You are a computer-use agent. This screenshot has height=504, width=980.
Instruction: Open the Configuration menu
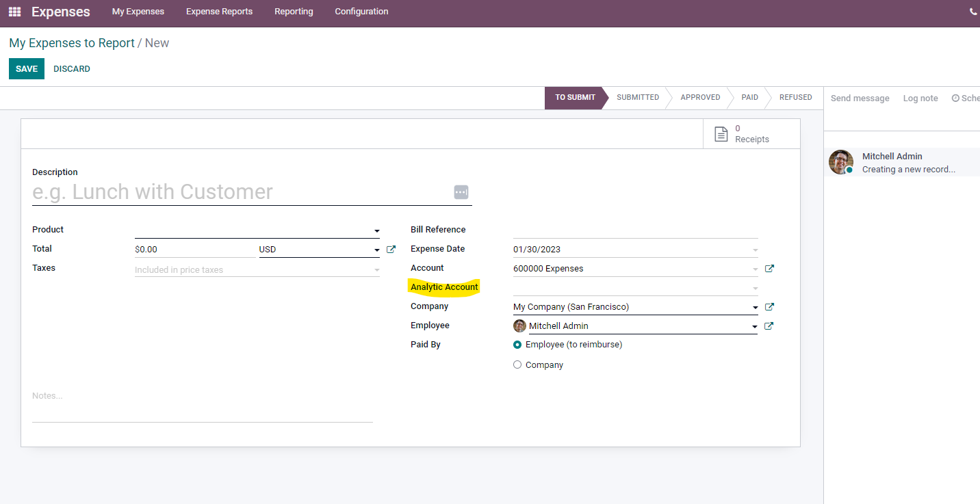coord(361,12)
